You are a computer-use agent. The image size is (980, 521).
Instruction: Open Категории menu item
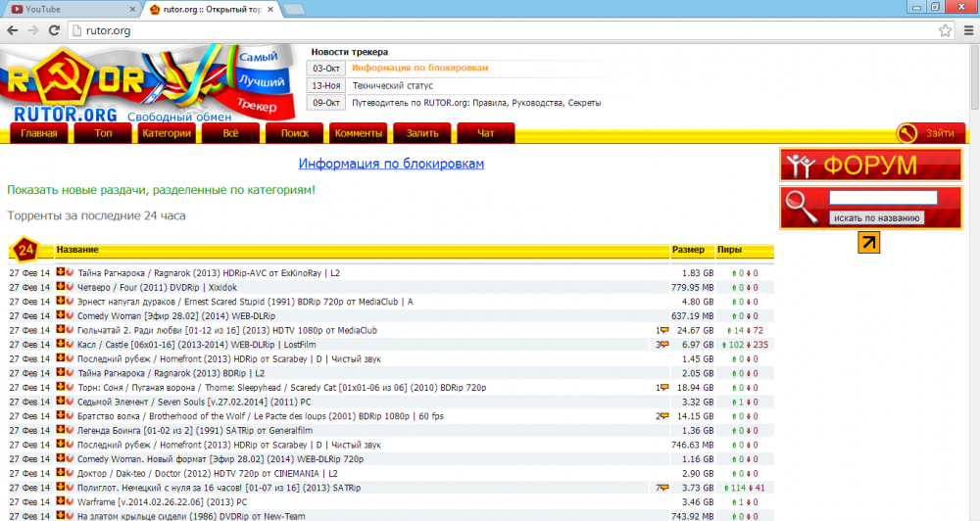(167, 133)
